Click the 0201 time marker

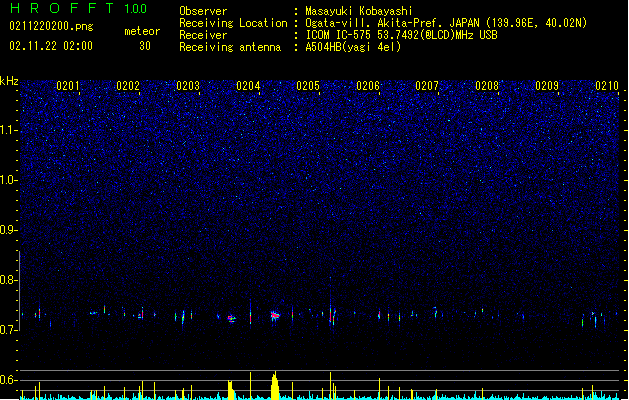[x=68, y=86]
